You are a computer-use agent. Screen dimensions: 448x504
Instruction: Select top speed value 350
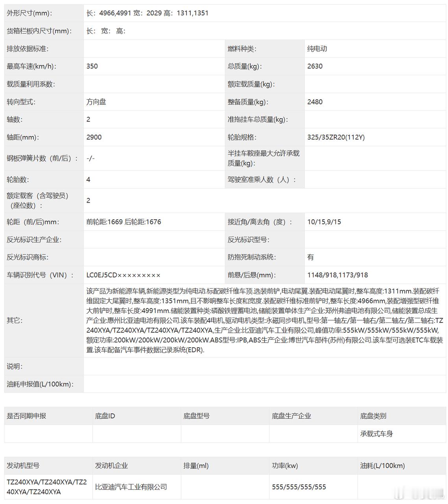(92, 66)
